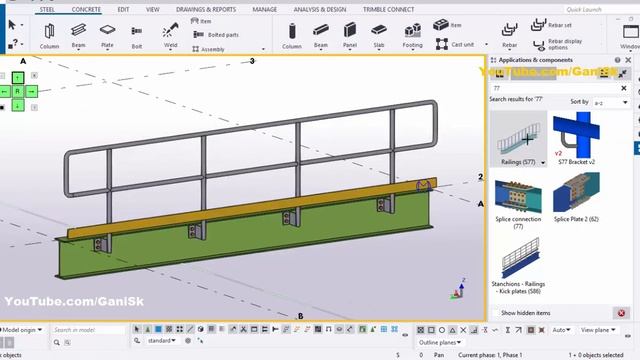The height and width of the screenshot is (360, 640).
Task: Click the steel Item tool
Action: pos(201,21)
